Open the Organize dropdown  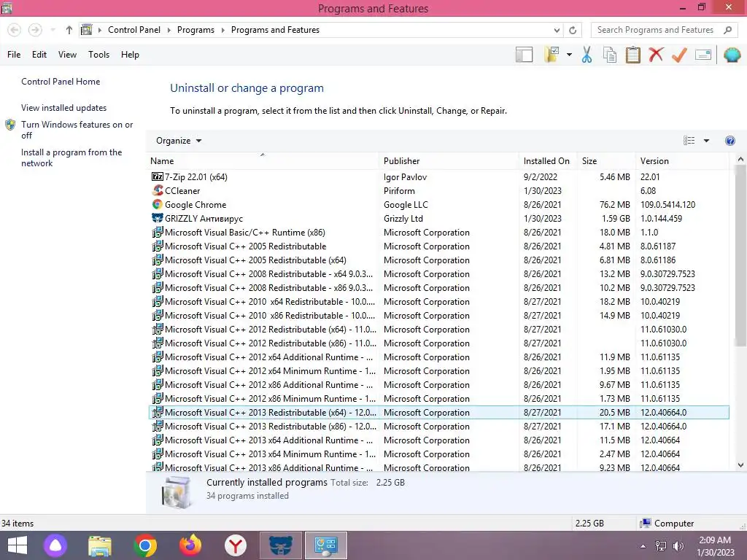point(179,141)
